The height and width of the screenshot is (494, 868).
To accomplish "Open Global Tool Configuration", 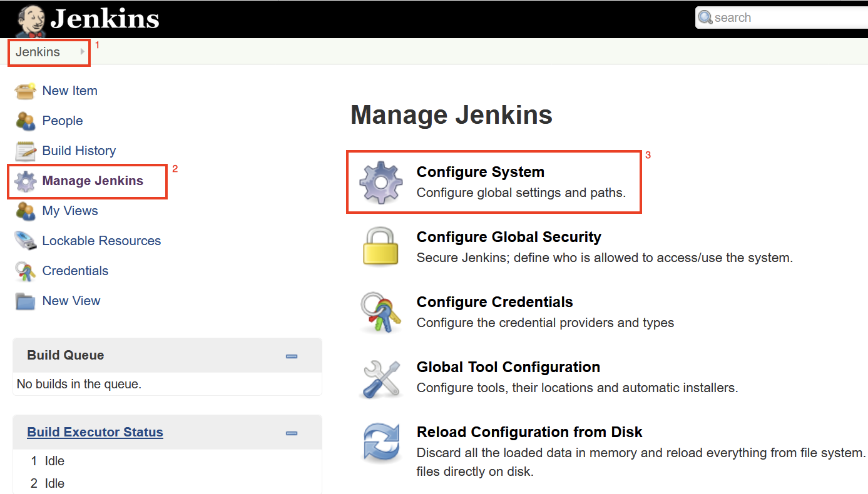I will click(x=508, y=367).
